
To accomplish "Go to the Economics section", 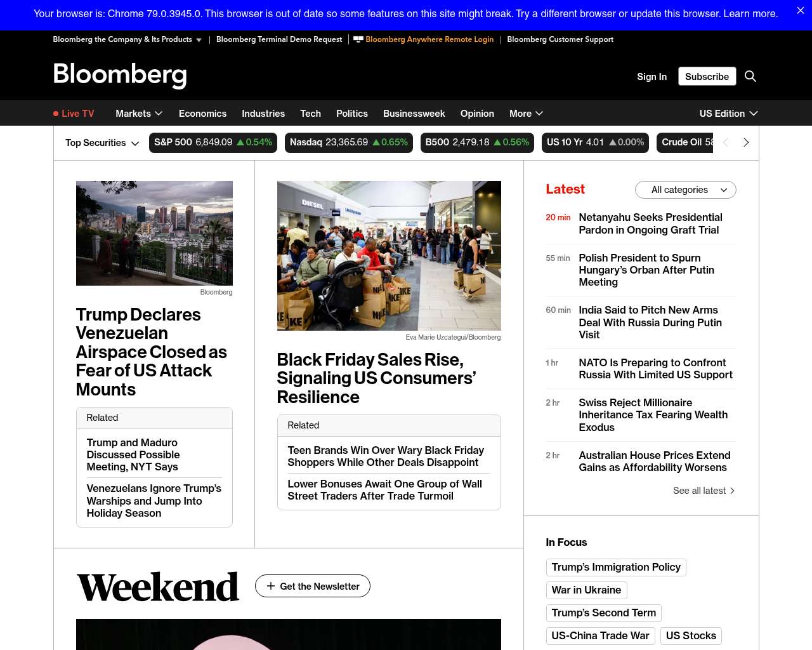I will pyautogui.click(x=202, y=114).
